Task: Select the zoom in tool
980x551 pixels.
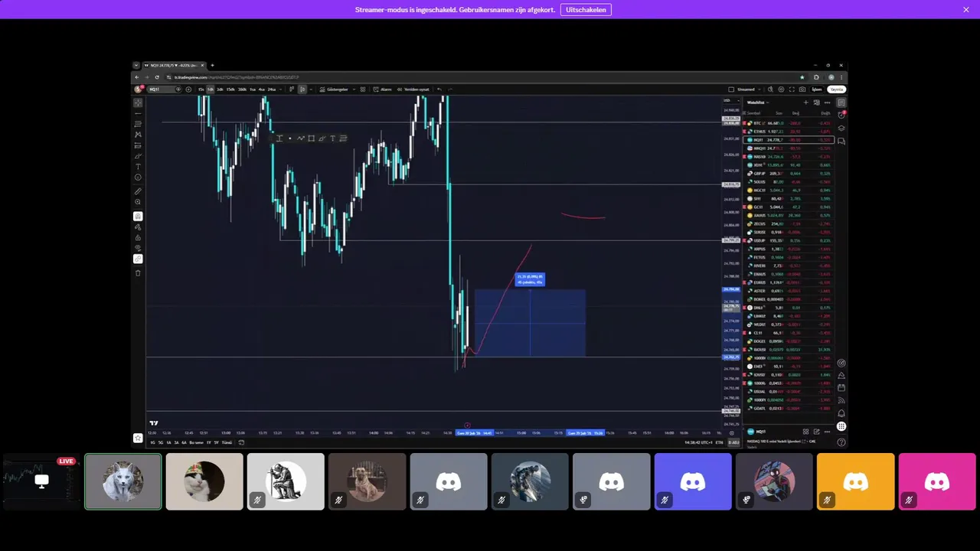Action: coord(138,202)
